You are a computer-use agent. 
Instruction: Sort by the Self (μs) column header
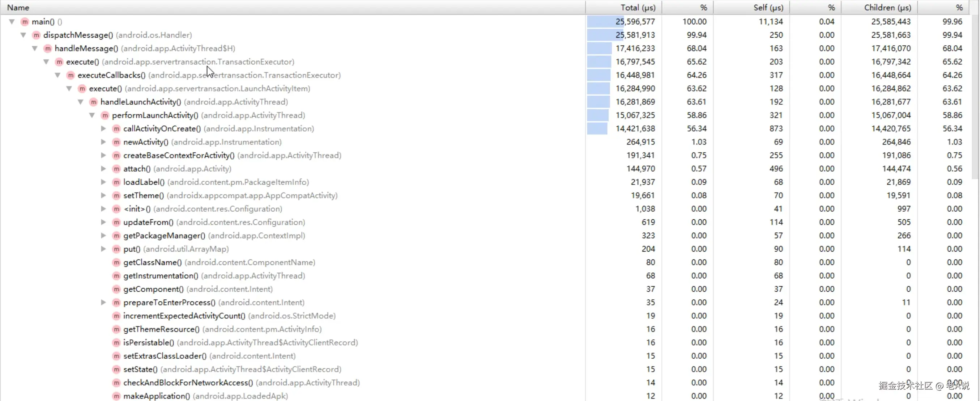pyautogui.click(x=768, y=8)
